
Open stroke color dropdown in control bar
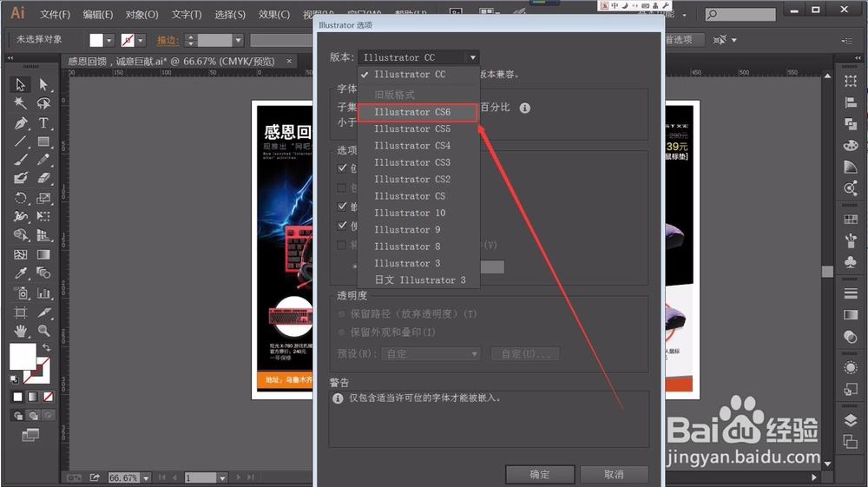[141, 40]
